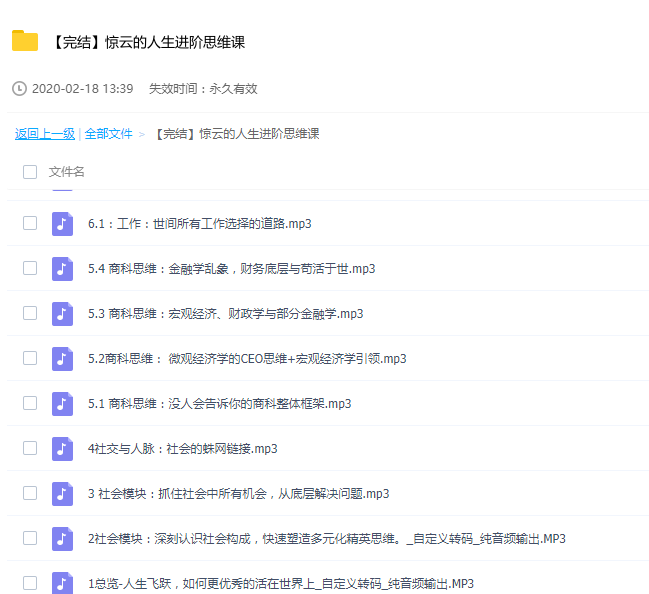Open 5.1 商科思维：没人会告诉你的商科整体框架.mp3
The image size is (649, 594).
pyautogui.click(x=219, y=404)
